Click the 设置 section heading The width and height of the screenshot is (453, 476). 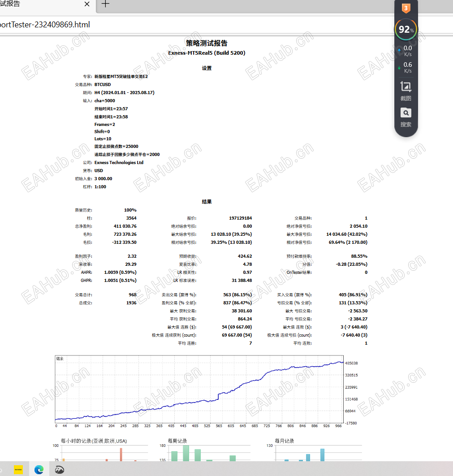(207, 68)
